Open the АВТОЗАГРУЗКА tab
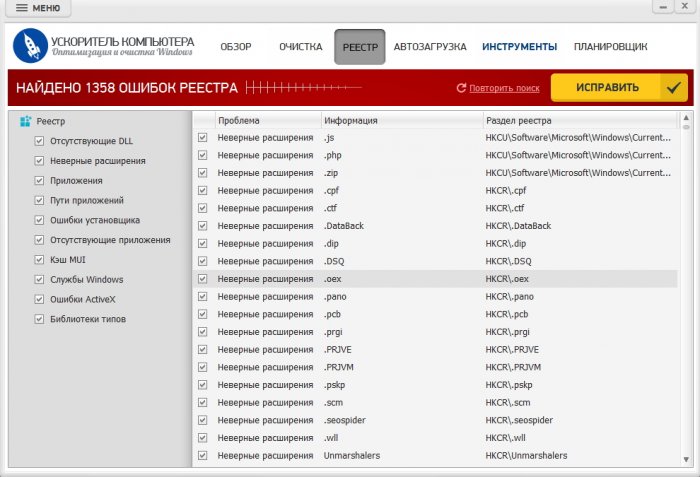 click(x=430, y=47)
